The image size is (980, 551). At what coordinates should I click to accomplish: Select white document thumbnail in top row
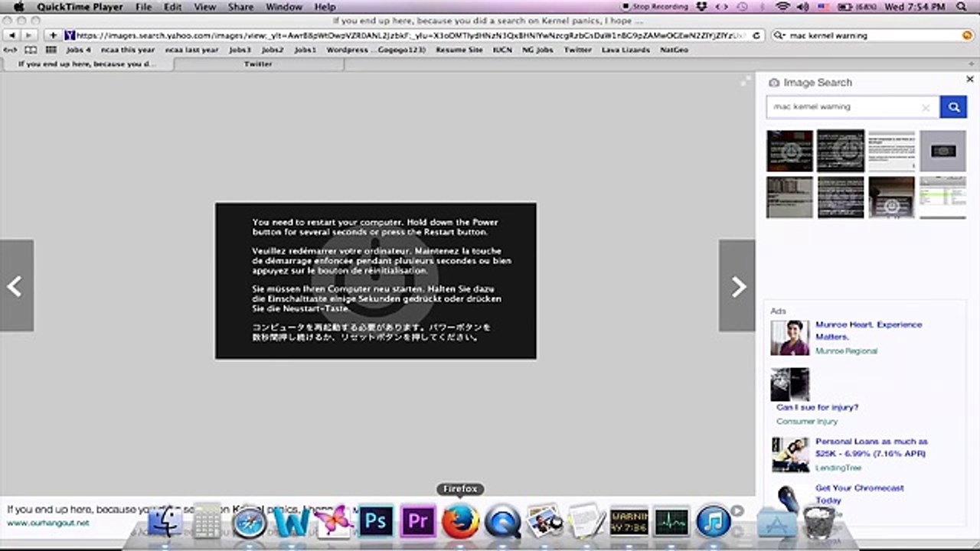[891, 151]
